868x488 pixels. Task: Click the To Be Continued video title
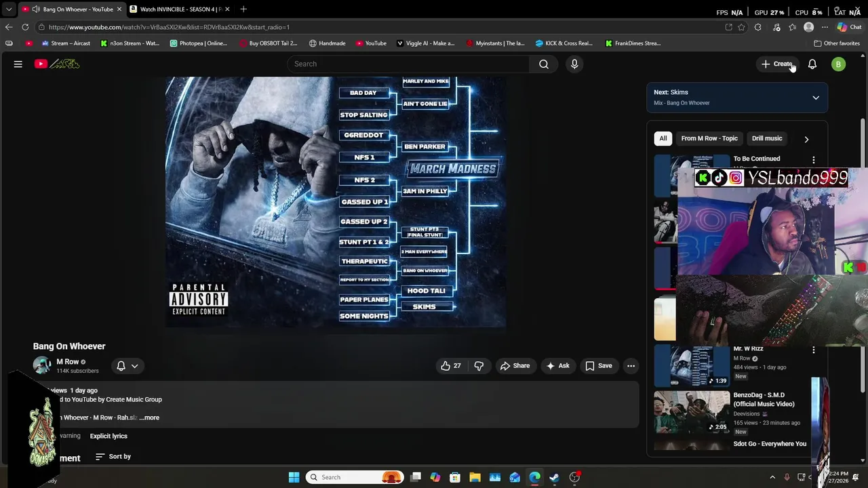pyautogui.click(x=757, y=159)
